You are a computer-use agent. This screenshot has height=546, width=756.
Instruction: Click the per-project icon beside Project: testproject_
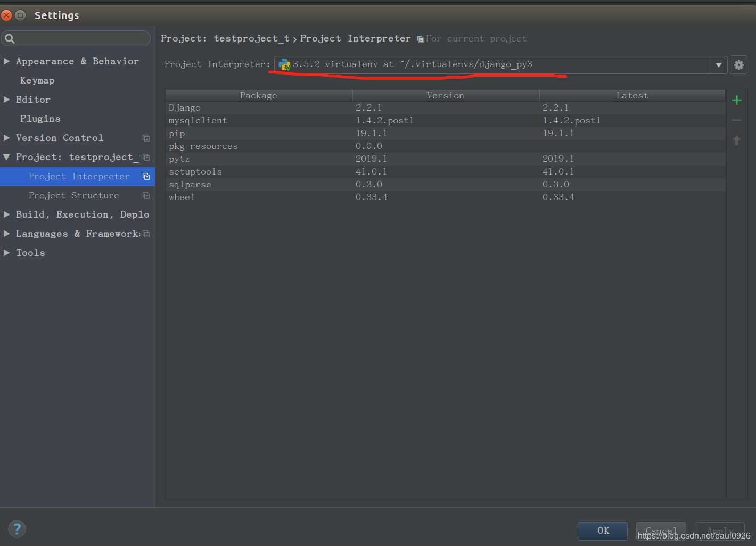pos(146,157)
